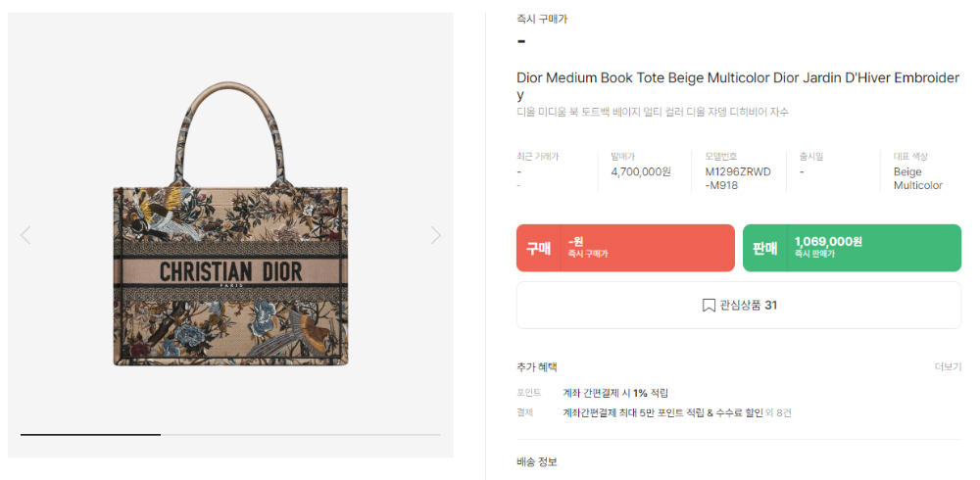
Task: Click the bookmark icon beside 관심상품
Action: (709, 305)
